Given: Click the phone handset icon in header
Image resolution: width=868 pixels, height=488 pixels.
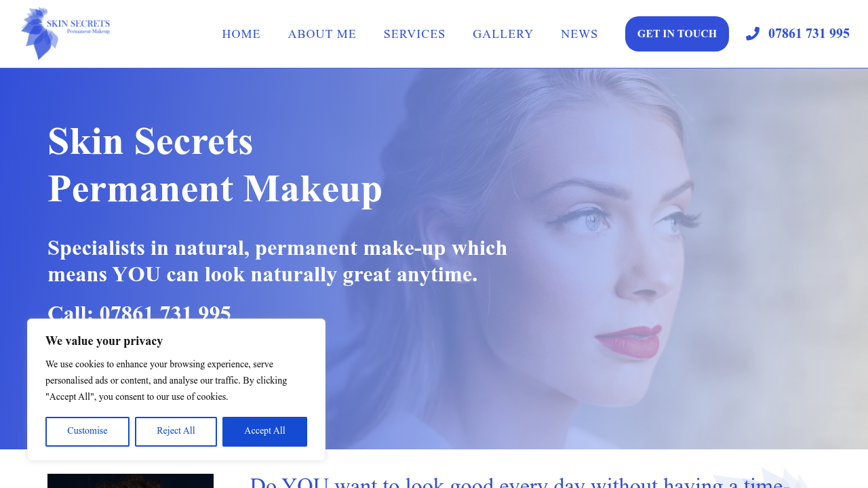Looking at the screenshot, I should (752, 34).
